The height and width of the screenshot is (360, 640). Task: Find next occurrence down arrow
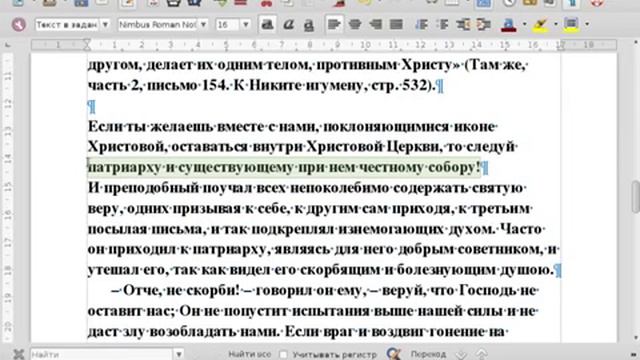(x=461, y=354)
